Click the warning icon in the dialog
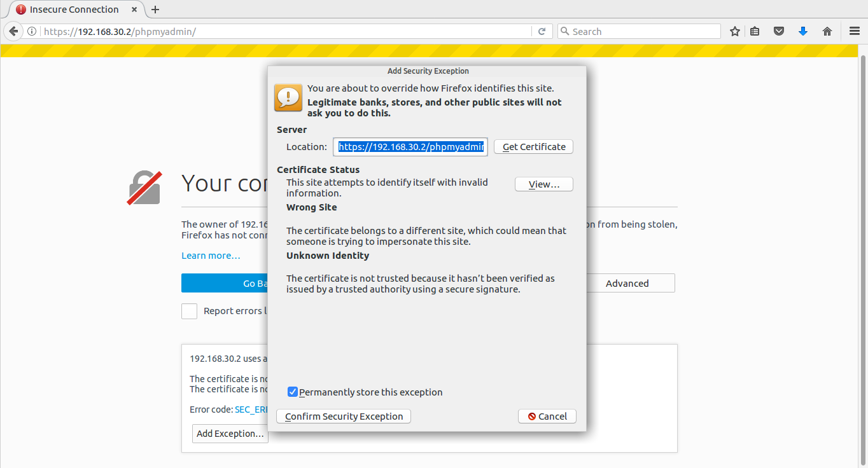The width and height of the screenshot is (868, 468). coord(288,97)
